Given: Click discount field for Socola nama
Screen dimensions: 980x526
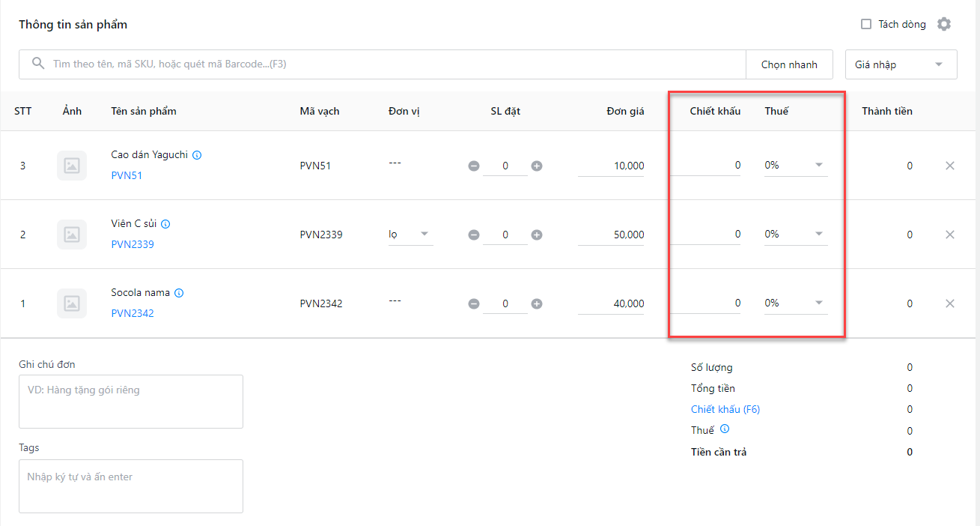Looking at the screenshot, I should coord(706,303).
